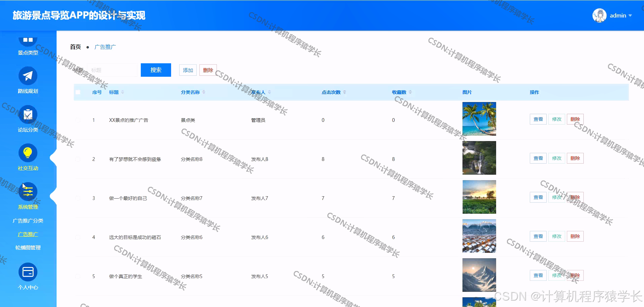This screenshot has height=307, width=644.
Task: Open 社交互动 lightbulb icon
Action: pos(28,153)
